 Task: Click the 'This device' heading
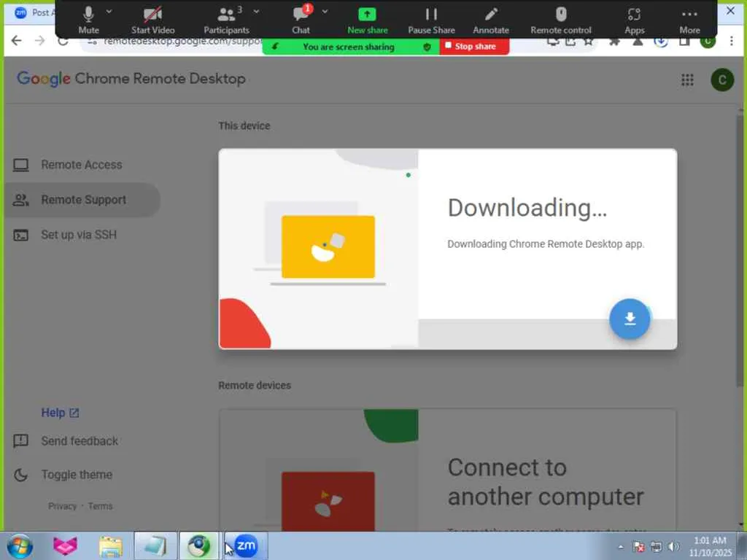244,125
